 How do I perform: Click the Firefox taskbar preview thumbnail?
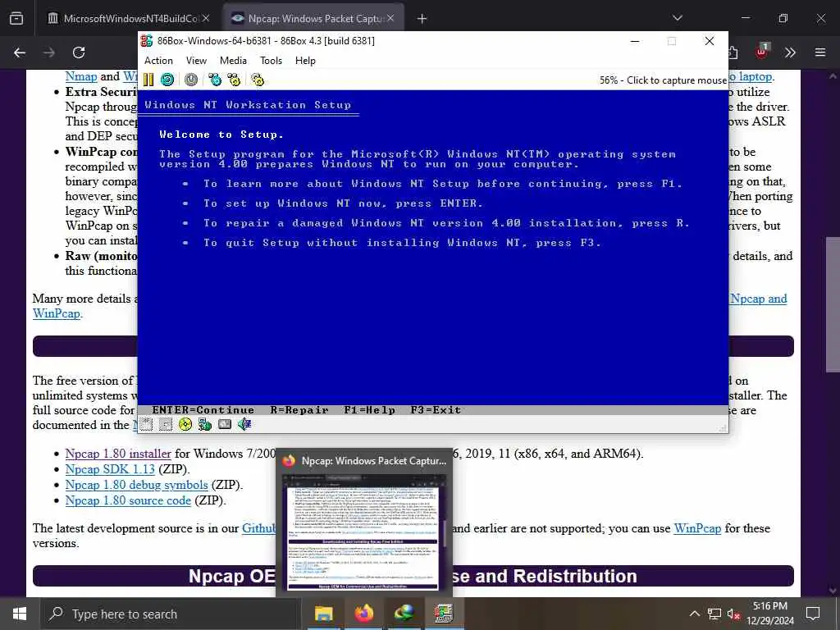[363, 533]
